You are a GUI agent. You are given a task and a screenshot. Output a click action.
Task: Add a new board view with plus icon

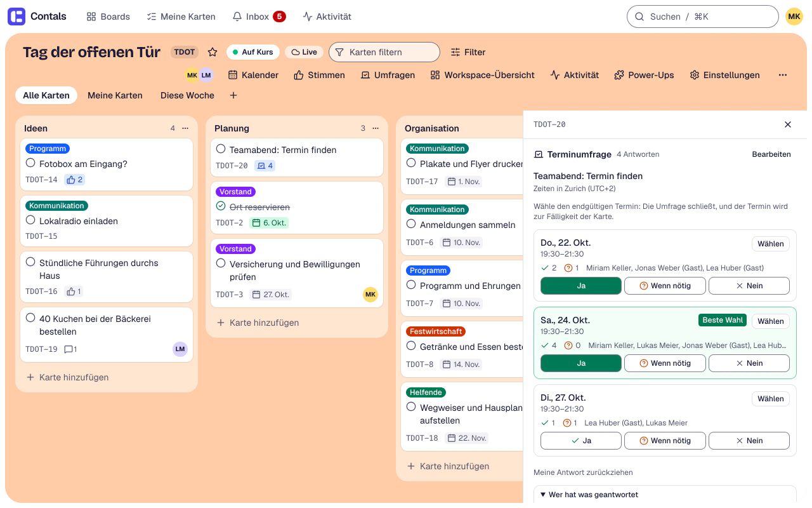tap(233, 95)
